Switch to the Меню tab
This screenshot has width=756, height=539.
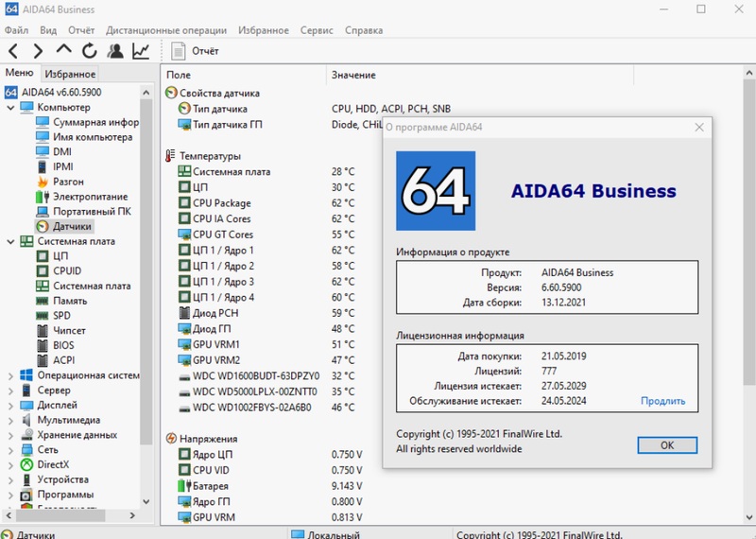[19, 73]
